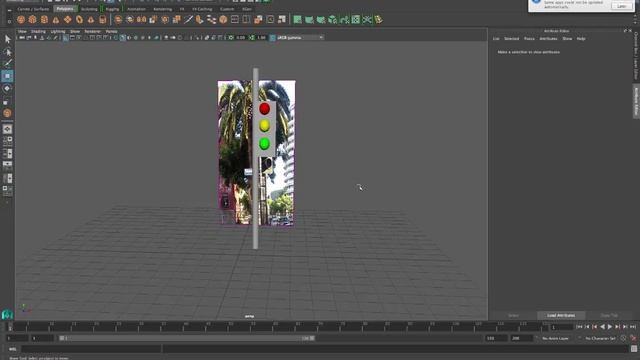
Task: Activate the highlighted Move tool
Action: [x=7, y=76]
